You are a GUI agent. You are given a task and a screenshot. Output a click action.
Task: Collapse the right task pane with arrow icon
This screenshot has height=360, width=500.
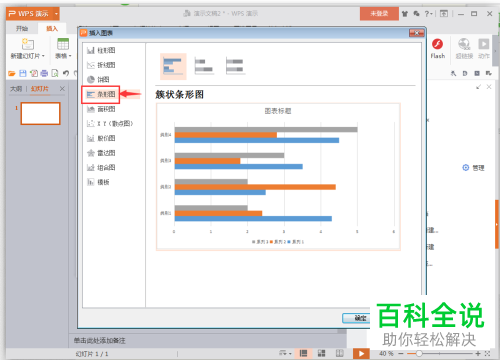point(479,87)
